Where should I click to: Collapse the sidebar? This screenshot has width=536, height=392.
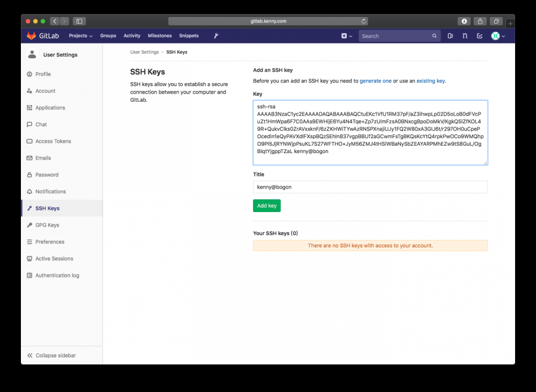(52, 356)
